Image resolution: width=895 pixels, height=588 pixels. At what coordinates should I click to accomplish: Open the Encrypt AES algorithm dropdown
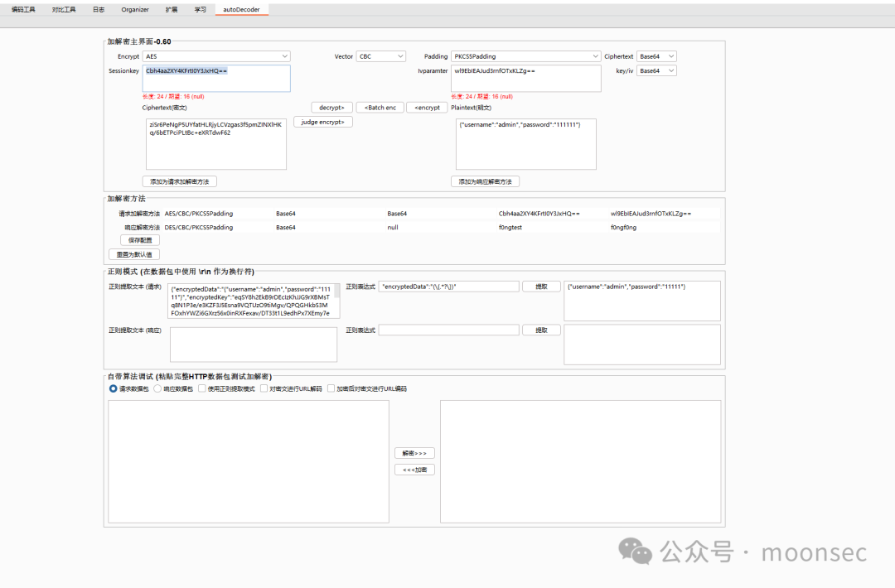click(216, 56)
